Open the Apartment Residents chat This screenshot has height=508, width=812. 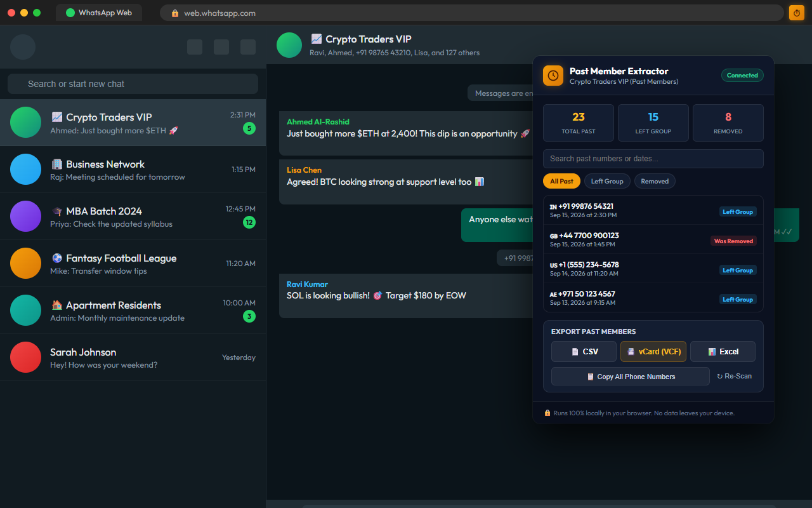point(133,311)
